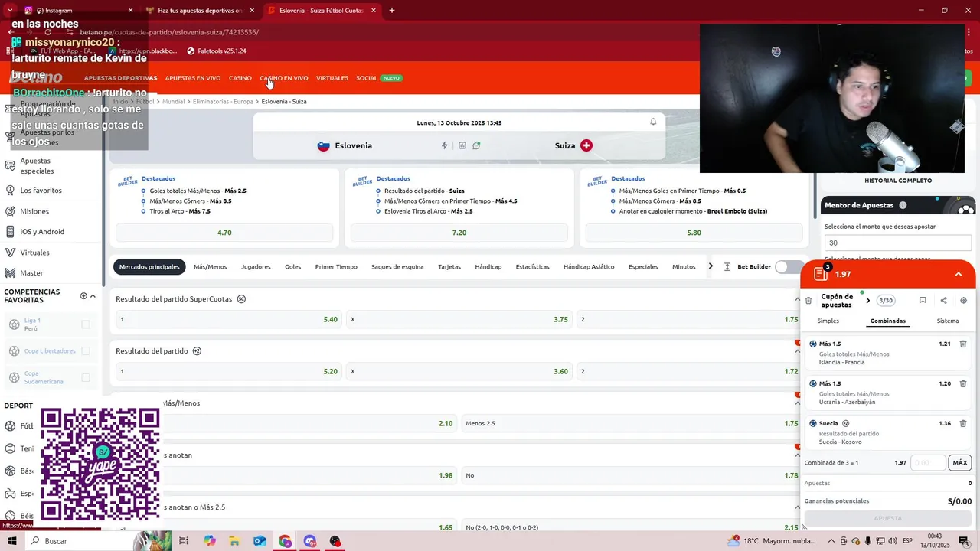Image resolution: width=980 pixels, height=551 pixels.
Task: Open Outlook from the taskbar
Action: coord(260,541)
